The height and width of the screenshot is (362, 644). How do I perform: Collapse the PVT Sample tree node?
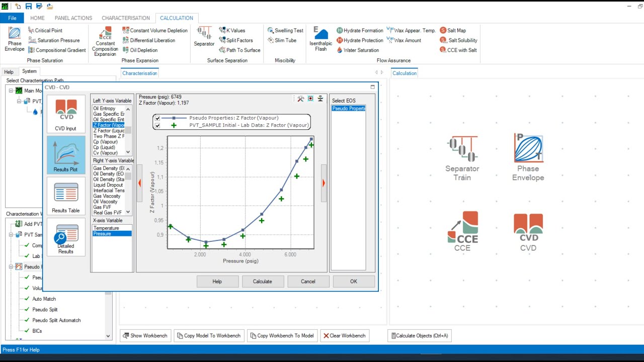[x=11, y=235]
